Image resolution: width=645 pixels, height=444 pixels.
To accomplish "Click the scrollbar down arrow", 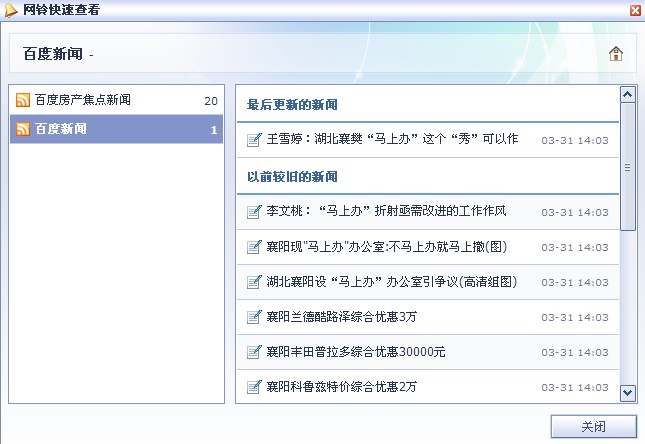I will (628, 393).
